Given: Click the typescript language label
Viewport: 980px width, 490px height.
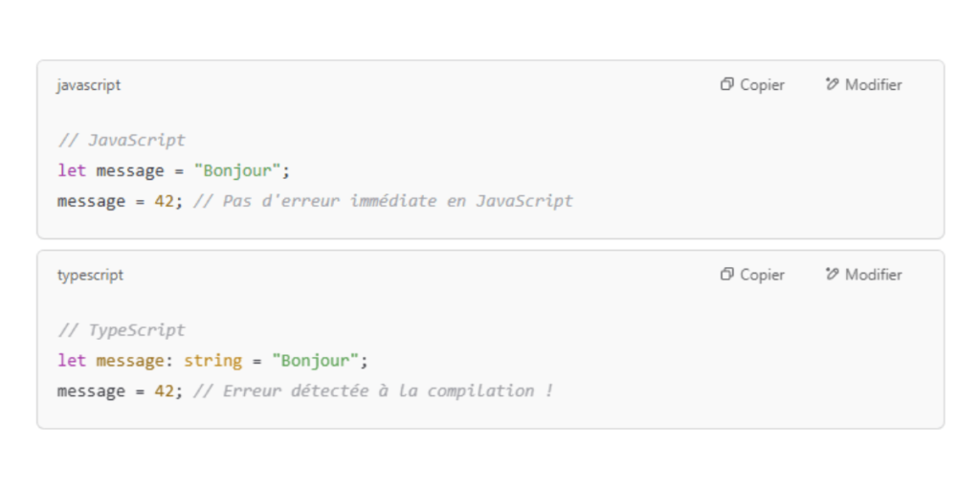Looking at the screenshot, I should (x=91, y=276).
